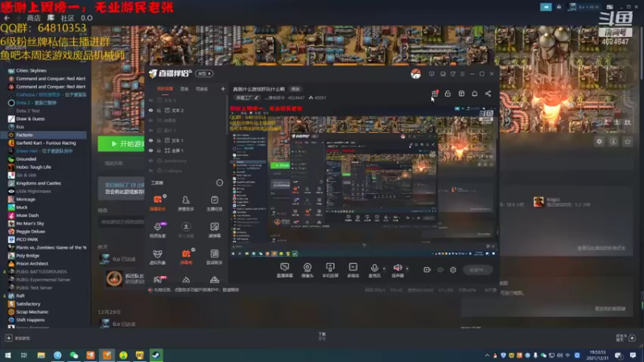Viewport: 644px width, 362px height.
Task: Open the 弹幕助手 tool in toolbox
Action: (x=157, y=203)
